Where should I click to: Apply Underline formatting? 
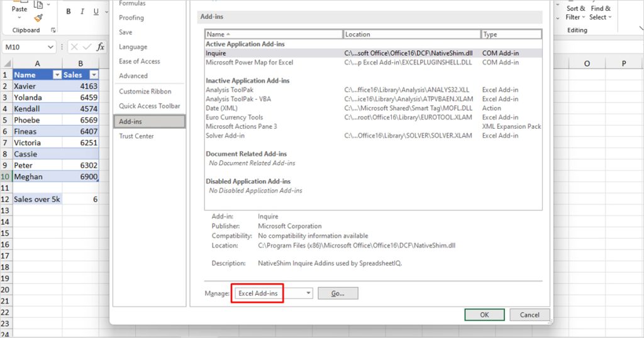pyautogui.click(x=96, y=11)
